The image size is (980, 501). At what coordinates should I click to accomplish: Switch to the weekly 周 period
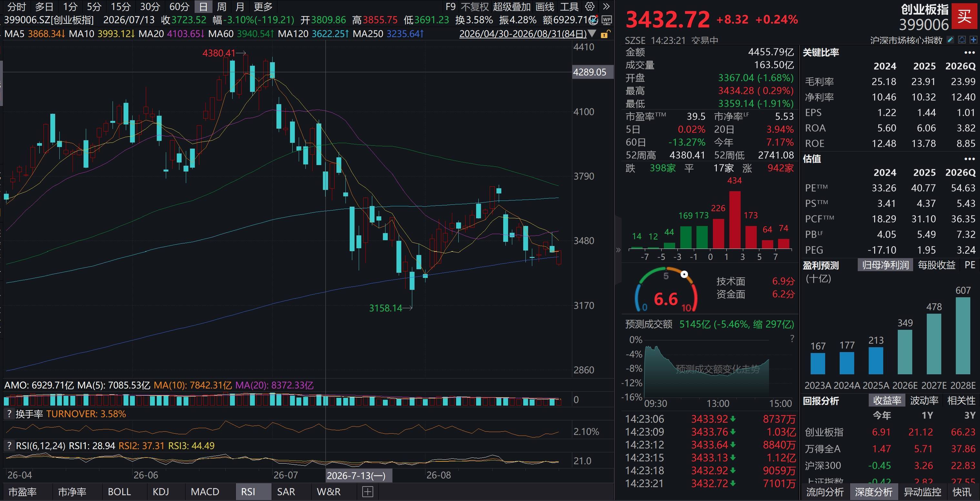[x=221, y=6]
